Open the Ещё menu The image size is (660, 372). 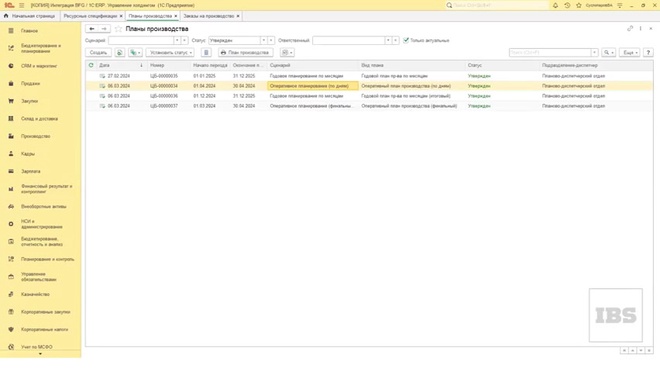tap(630, 53)
